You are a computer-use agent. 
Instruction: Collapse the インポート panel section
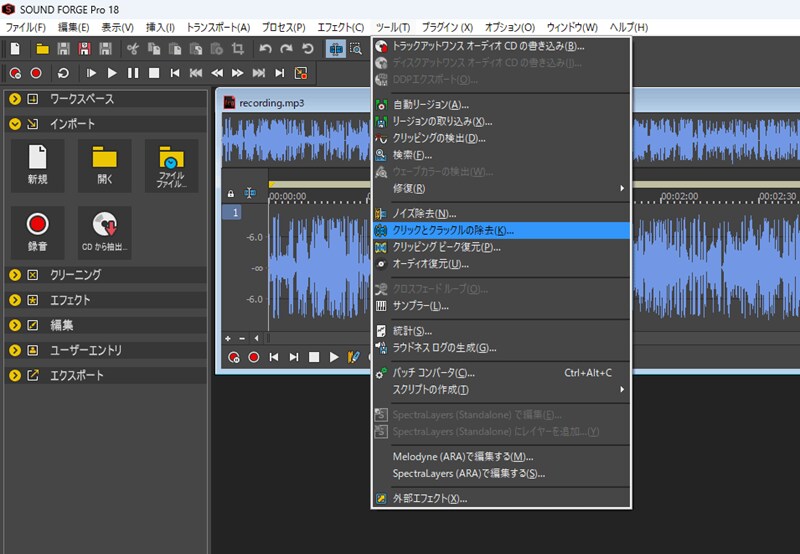coord(15,124)
